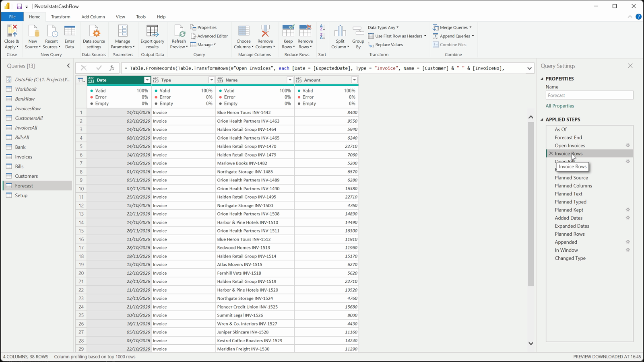Click the Keep Rows icon
644x362 pixels.
point(288,31)
